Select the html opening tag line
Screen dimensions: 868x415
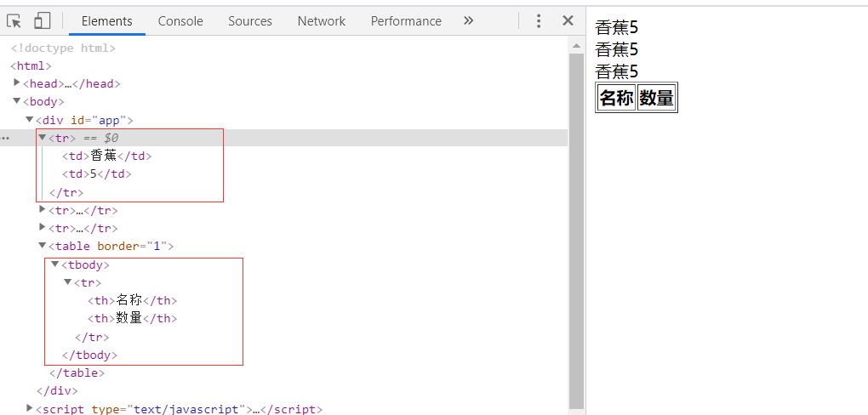click(31, 65)
